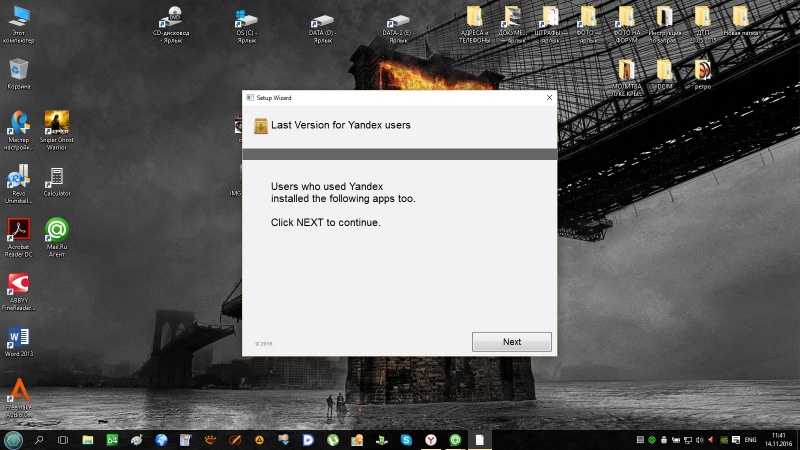Viewport: 800px width, 450px height.
Task: Select the МОЛИТВА ЛУКЕ КРЫ... folder
Action: pos(626,78)
